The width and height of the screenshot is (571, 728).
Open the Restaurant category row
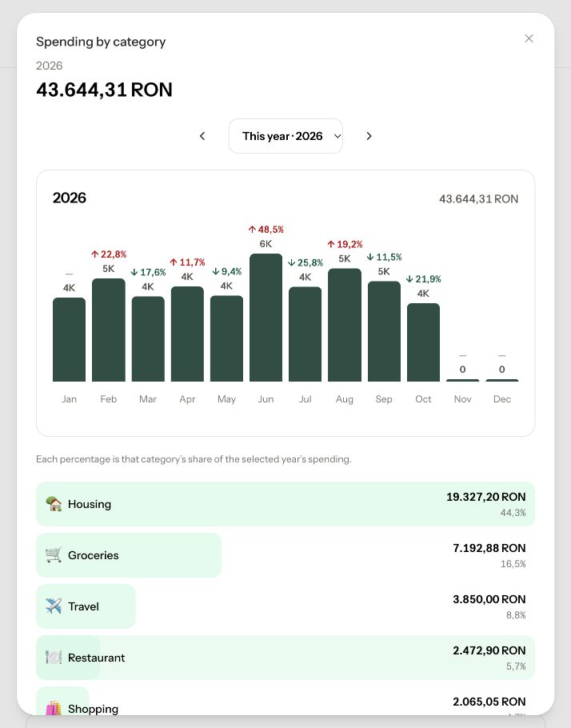tap(285, 658)
